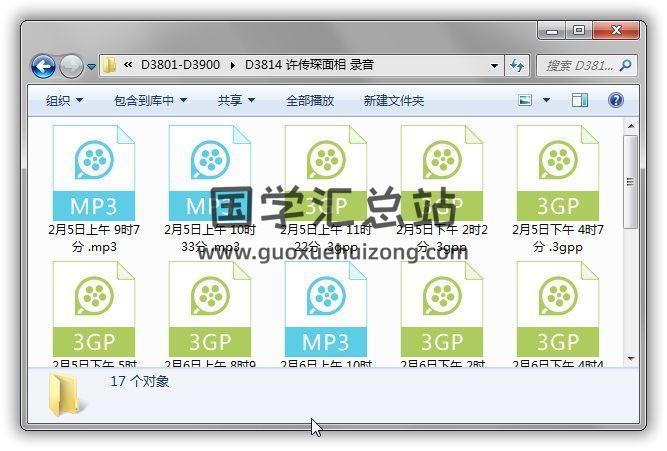Click the folder icon in address bar

109,65
